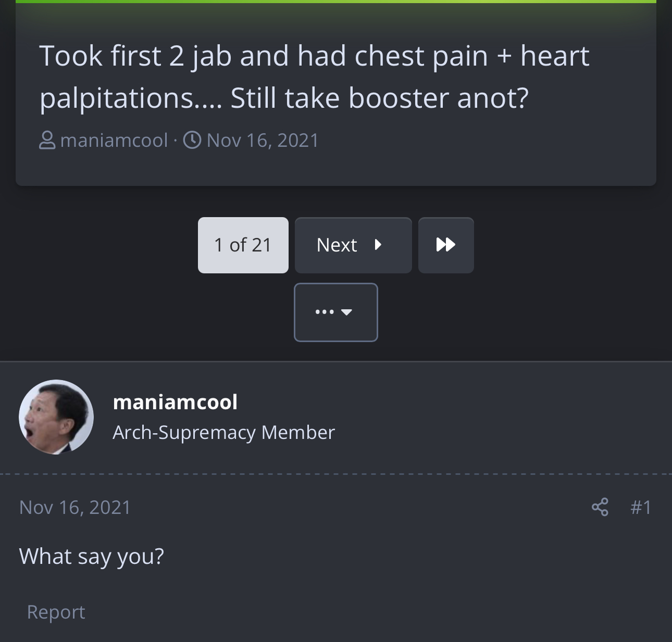Image resolution: width=672 pixels, height=642 pixels.
Task: Click the arrow icon in Next button
Action: pyautogui.click(x=378, y=245)
